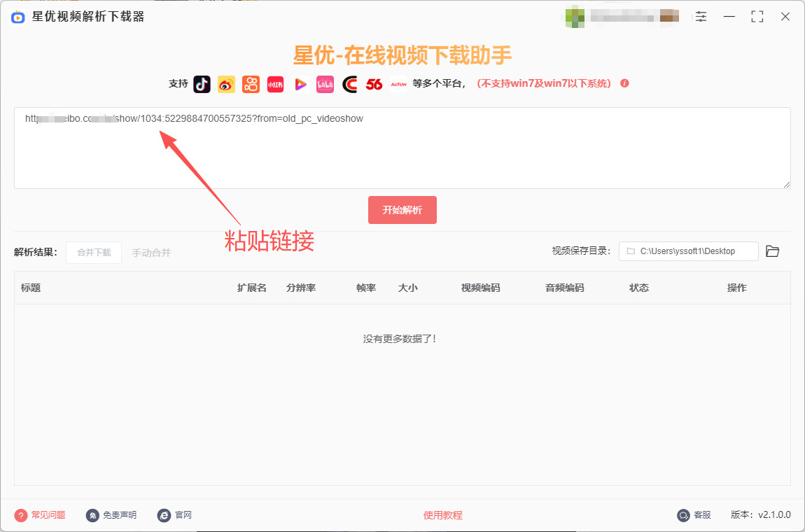The image size is (805, 532).
Task: Click the user avatar in title bar
Action: [x=575, y=16]
